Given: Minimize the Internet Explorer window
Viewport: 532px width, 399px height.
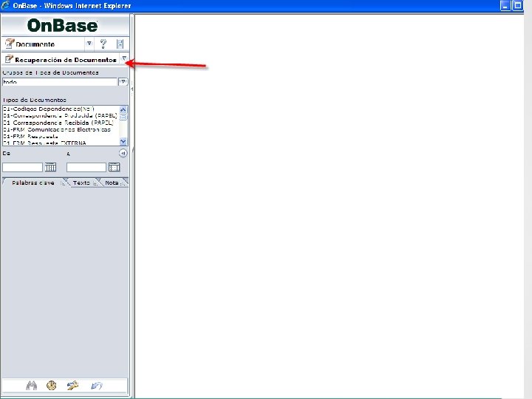Looking at the screenshot, I should pyautogui.click(x=505, y=5).
